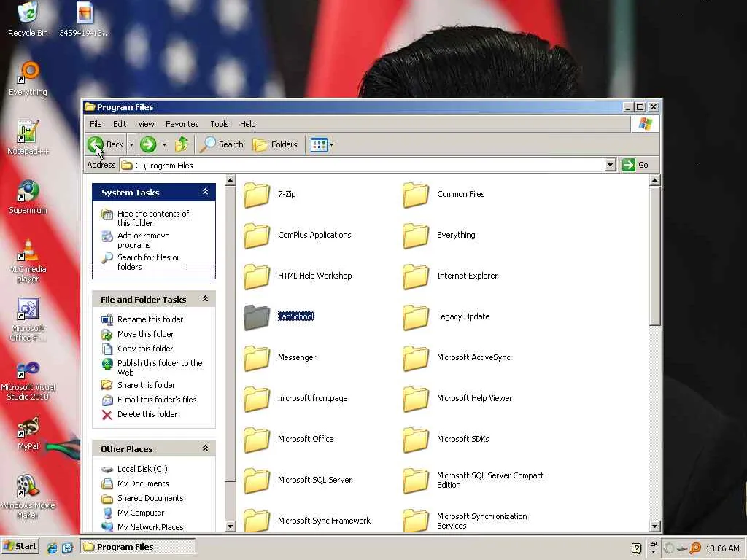Select the grey LanSchool folder icon

pyautogui.click(x=257, y=316)
